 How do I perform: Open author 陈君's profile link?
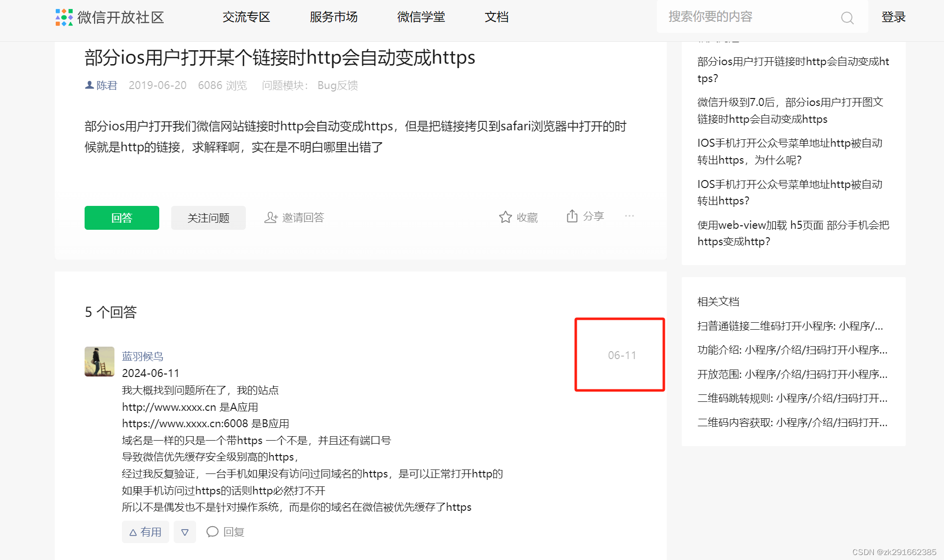pos(106,86)
